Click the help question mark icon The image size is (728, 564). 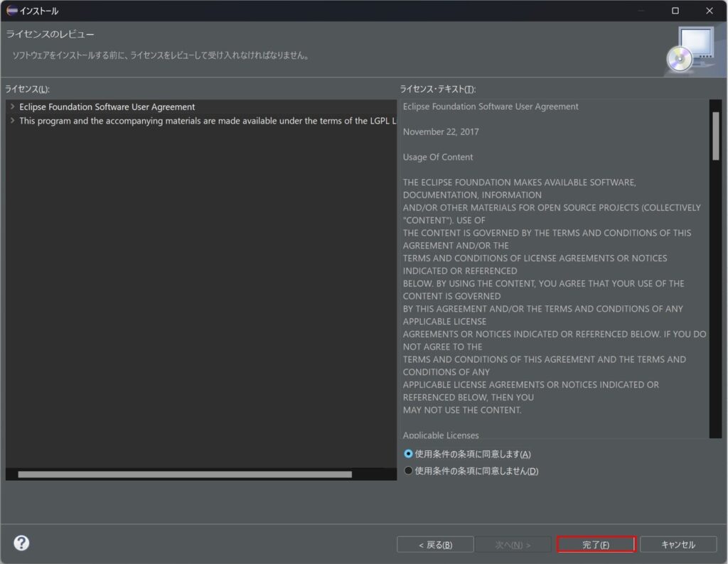21,543
